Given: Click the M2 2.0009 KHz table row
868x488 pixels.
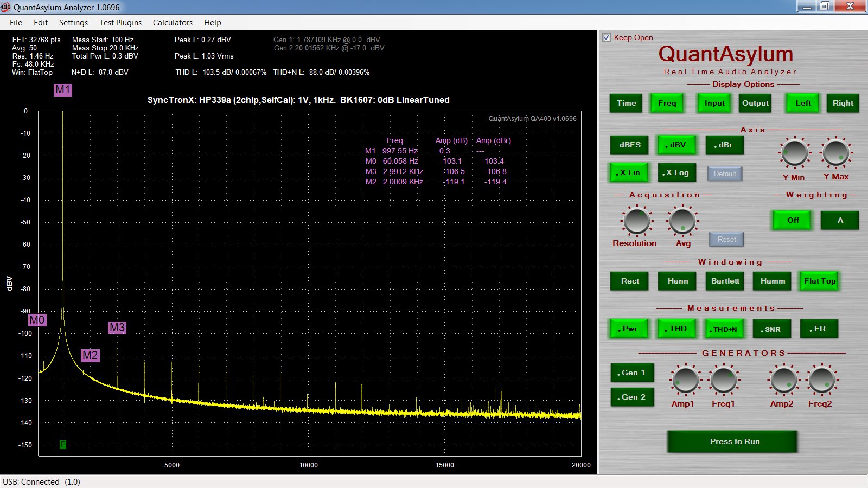Looking at the screenshot, I should [436, 182].
